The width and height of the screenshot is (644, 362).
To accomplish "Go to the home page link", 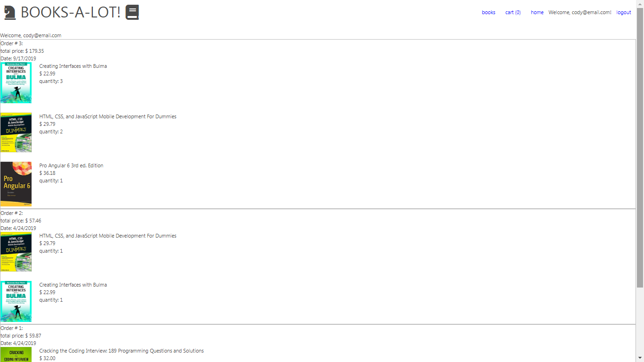I will 537,12.
